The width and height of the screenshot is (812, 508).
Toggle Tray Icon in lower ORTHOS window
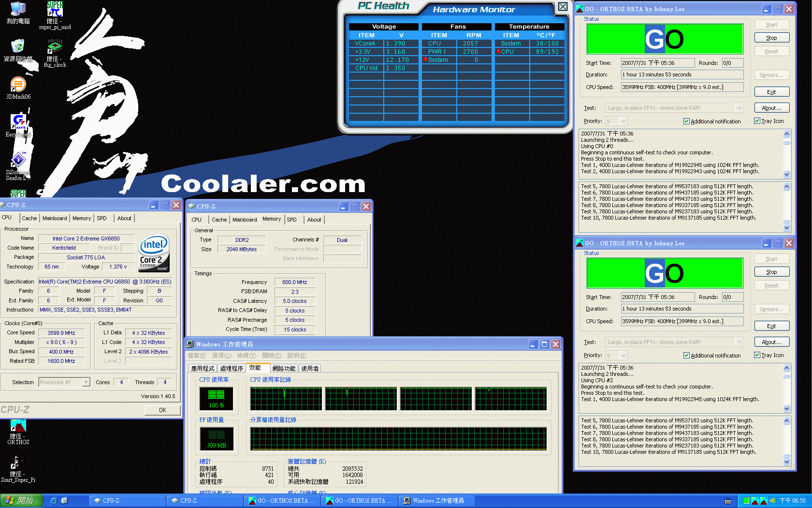tap(757, 355)
